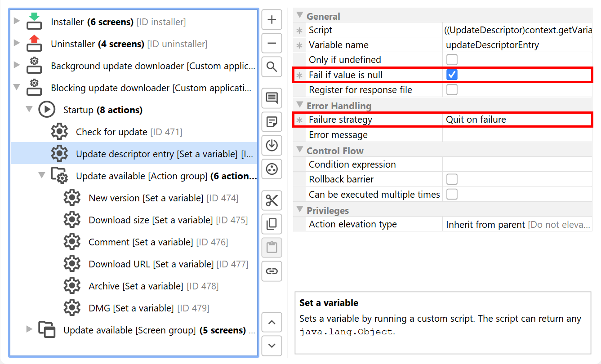Click the Copy icon in vertical toolbar

[x=272, y=224]
